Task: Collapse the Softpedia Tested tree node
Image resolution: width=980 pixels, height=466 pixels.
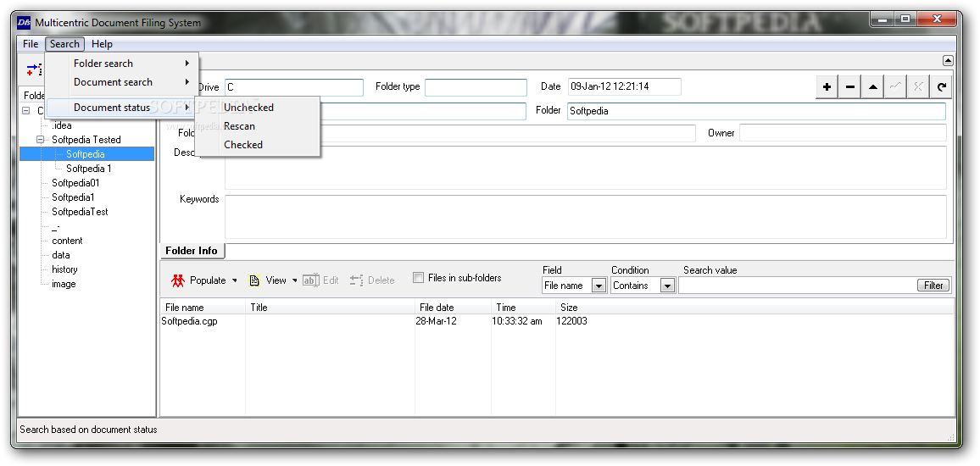Action: pyautogui.click(x=41, y=139)
